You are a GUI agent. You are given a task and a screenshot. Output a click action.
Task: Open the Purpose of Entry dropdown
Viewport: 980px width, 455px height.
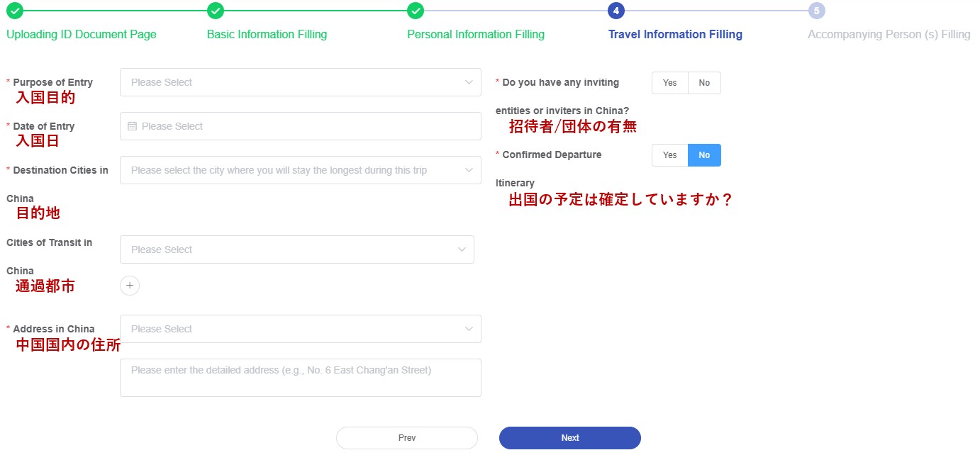pyautogui.click(x=300, y=82)
